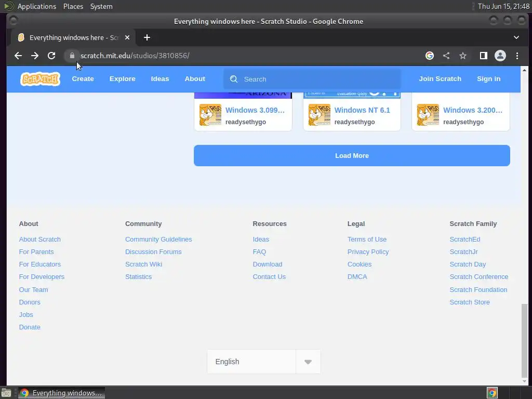Open Community Guidelines link
Screen dimensions: 532x399
(x=158, y=240)
